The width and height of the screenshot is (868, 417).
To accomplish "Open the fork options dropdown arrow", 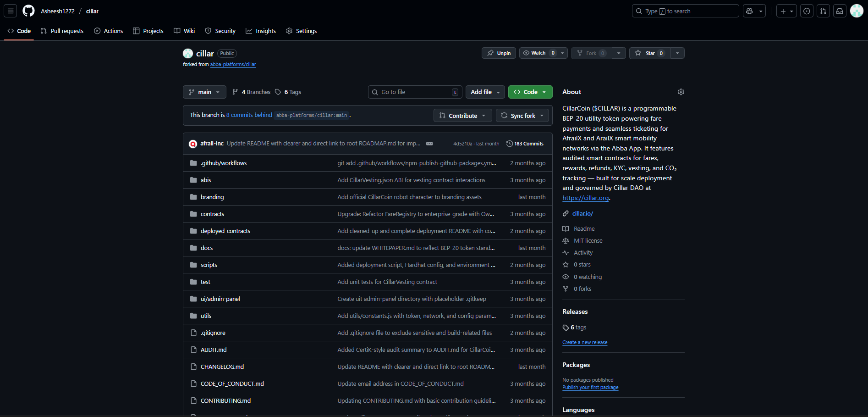I will click(619, 53).
